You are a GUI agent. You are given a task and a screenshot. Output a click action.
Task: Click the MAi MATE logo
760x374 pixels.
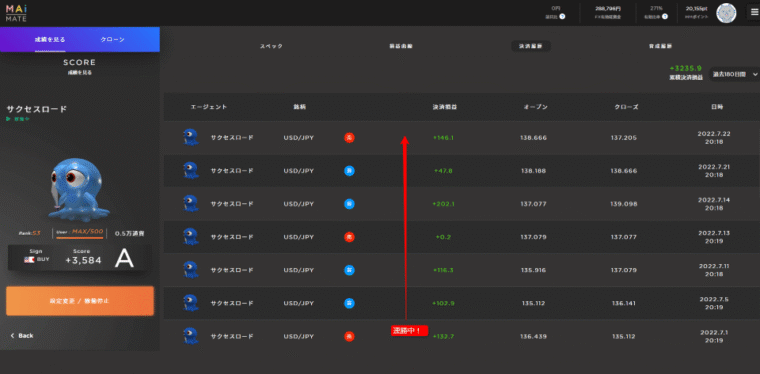pos(16,13)
